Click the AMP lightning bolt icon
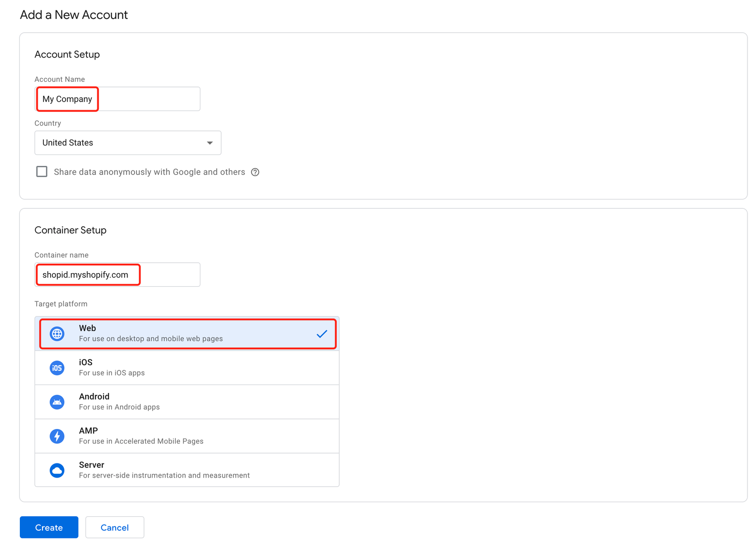756x548 pixels. pos(57,436)
